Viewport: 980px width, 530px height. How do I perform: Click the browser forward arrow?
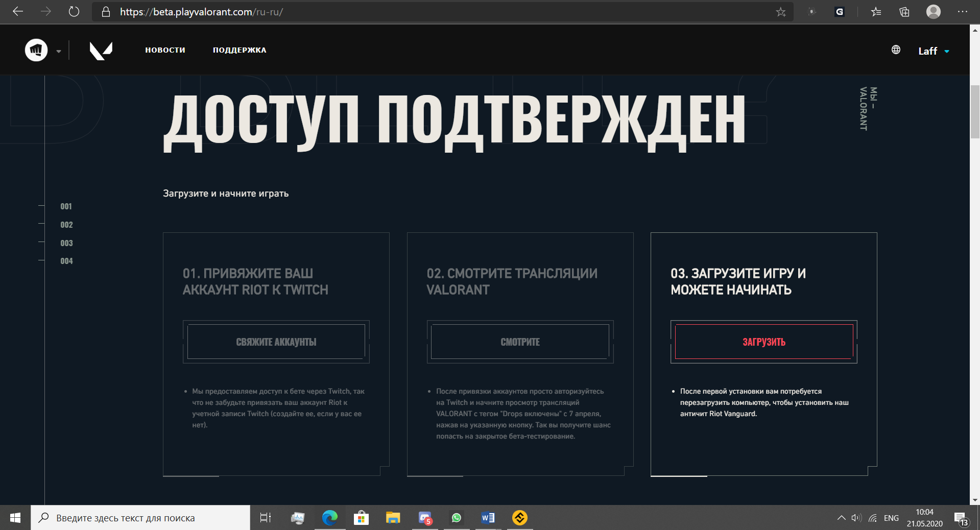click(46, 12)
